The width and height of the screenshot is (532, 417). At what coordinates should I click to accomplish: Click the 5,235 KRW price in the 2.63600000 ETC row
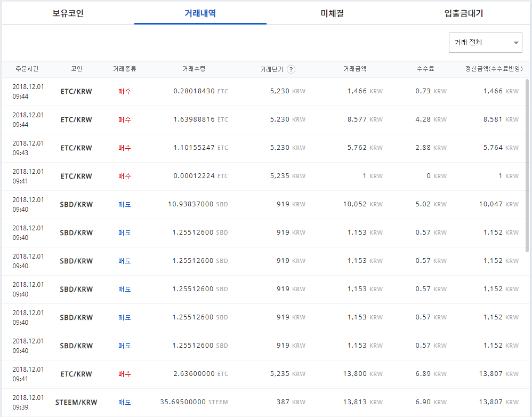click(x=288, y=374)
